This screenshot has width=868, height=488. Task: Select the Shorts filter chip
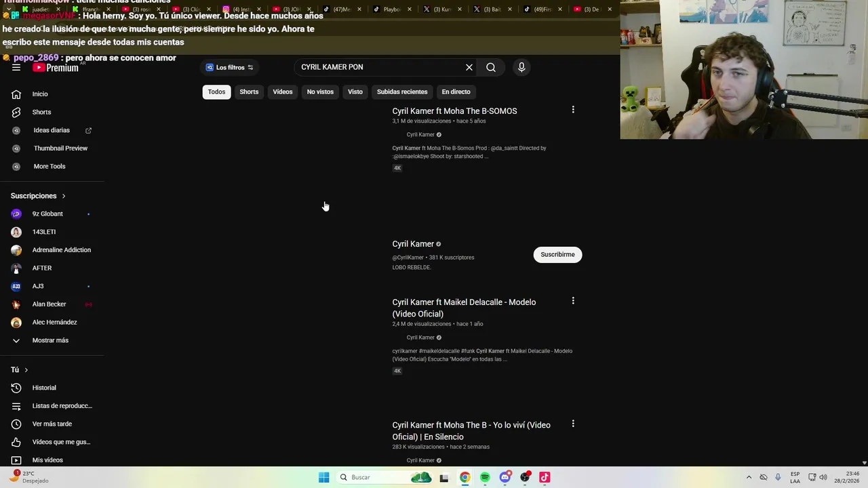click(x=249, y=91)
